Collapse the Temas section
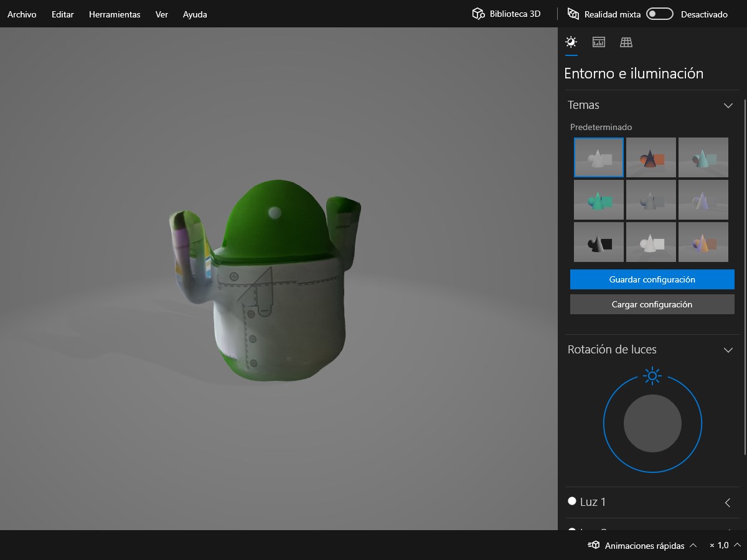The image size is (747, 560). coord(728,105)
